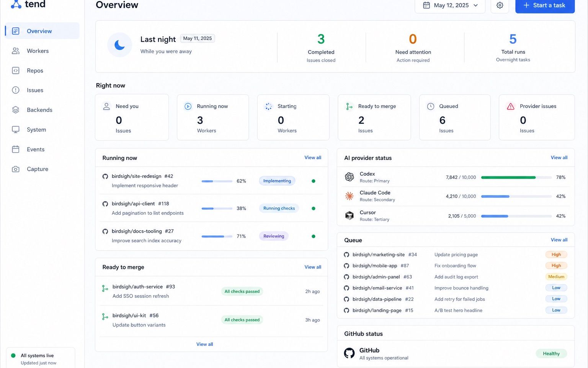Screen dimensions: 588x368
Task: Click the Starting spinner icon
Action: click(x=269, y=106)
